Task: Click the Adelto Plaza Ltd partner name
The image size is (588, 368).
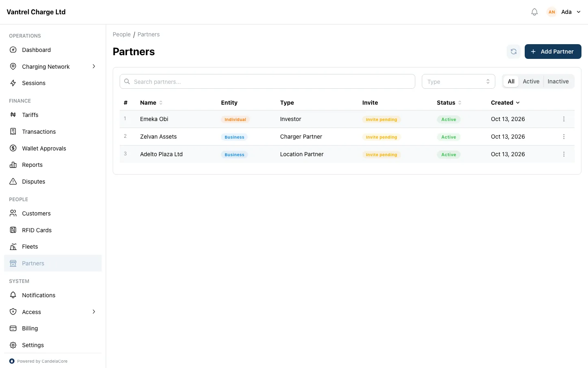Action: 161,154
